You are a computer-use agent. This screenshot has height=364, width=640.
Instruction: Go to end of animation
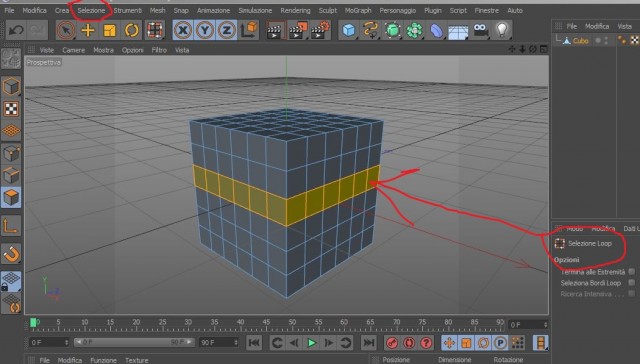pyautogui.click(x=369, y=342)
